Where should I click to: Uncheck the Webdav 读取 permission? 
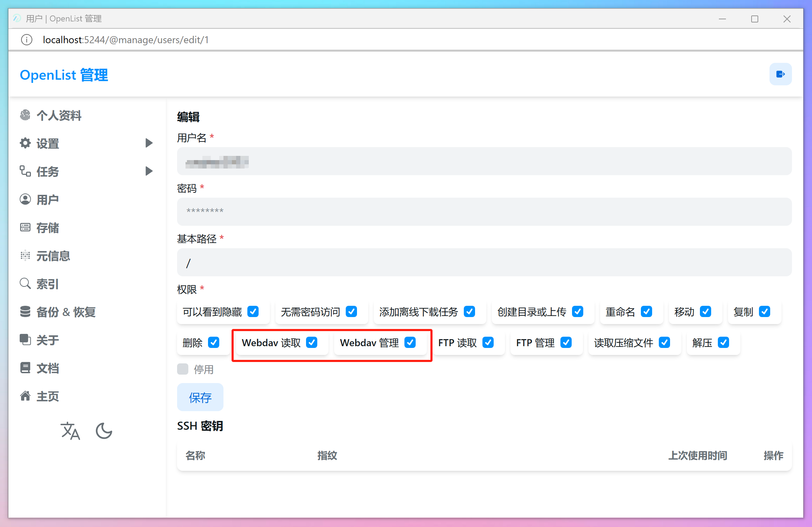tap(312, 343)
